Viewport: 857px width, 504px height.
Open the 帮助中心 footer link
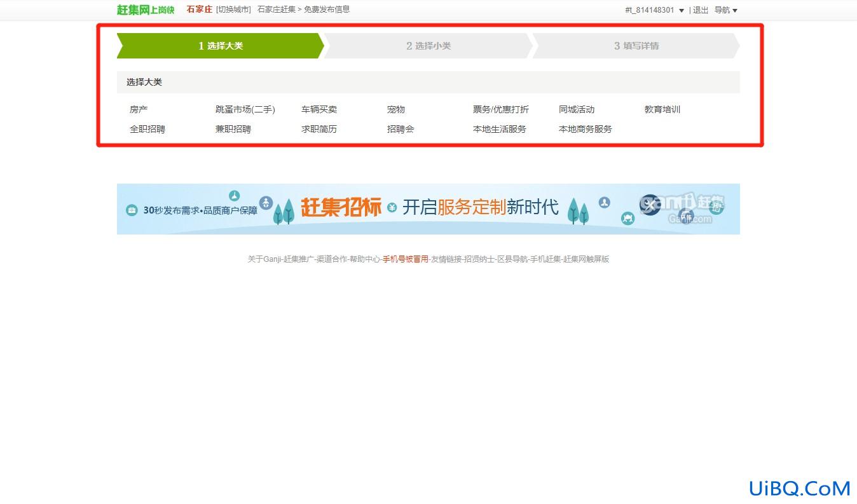coord(365,259)
